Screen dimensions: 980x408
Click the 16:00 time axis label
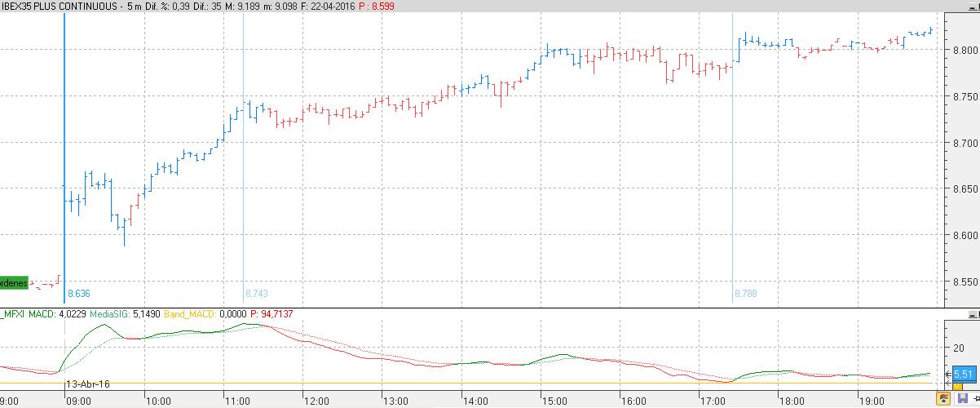633,401
